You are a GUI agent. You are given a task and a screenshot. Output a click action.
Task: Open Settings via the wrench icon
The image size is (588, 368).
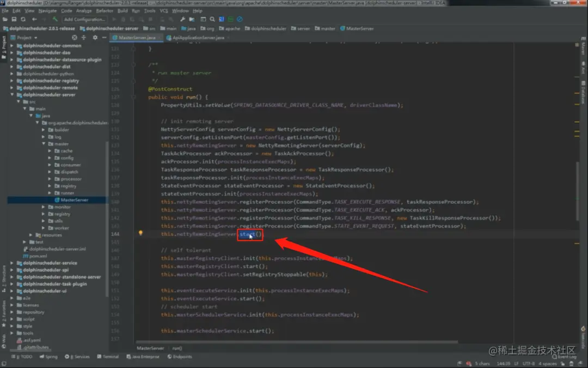[182, 19]
